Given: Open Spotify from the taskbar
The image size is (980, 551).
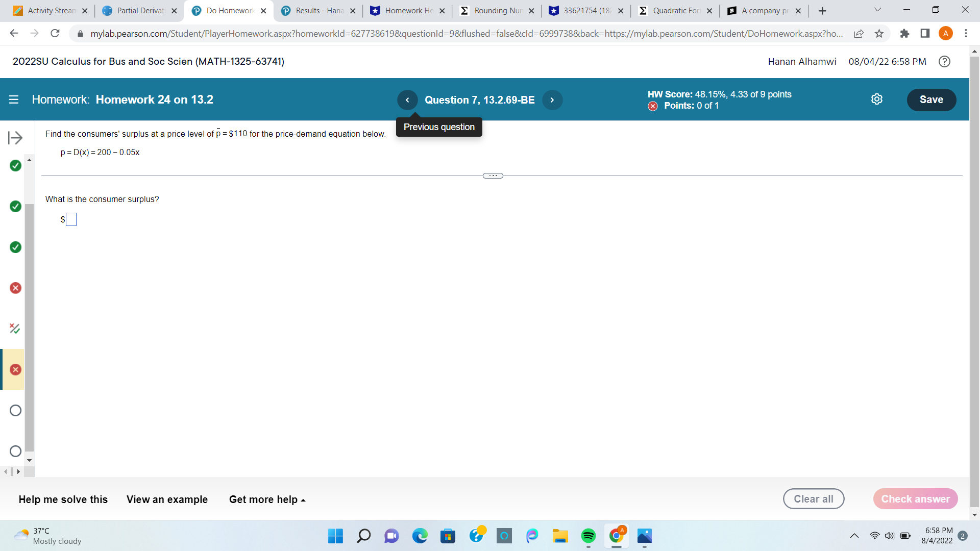Looking at the screenshot, I should coord(588,536).
